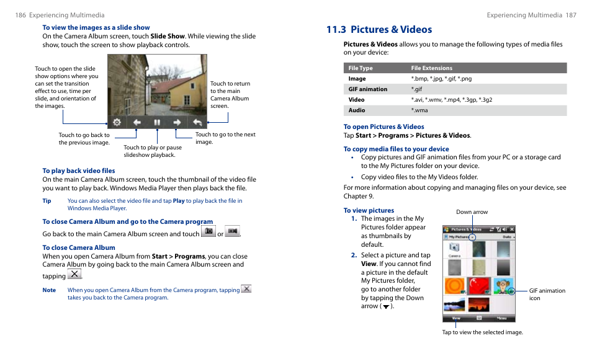Select the lake landscape thumbnail
This screenshot has height=364, width=592.
454,304
